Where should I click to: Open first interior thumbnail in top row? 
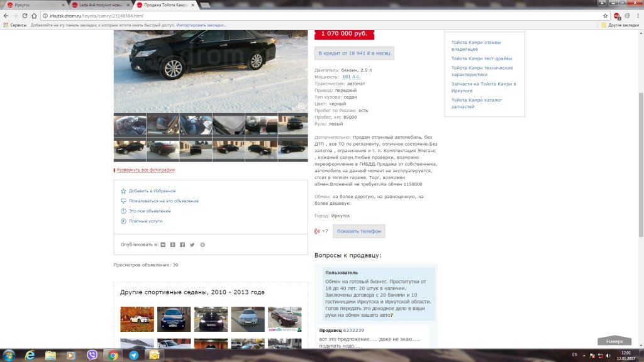(130, 125)
